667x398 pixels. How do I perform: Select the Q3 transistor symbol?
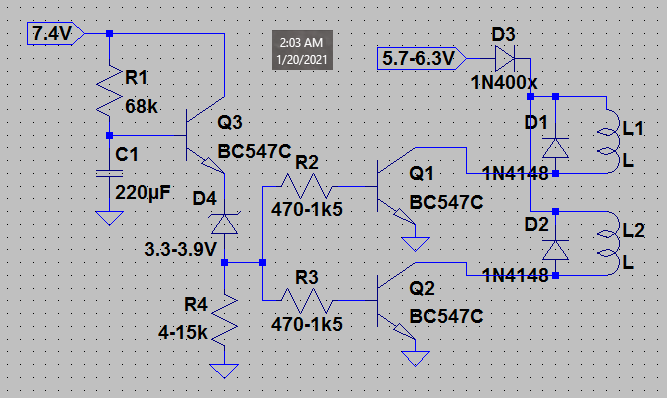pos(204,135)
